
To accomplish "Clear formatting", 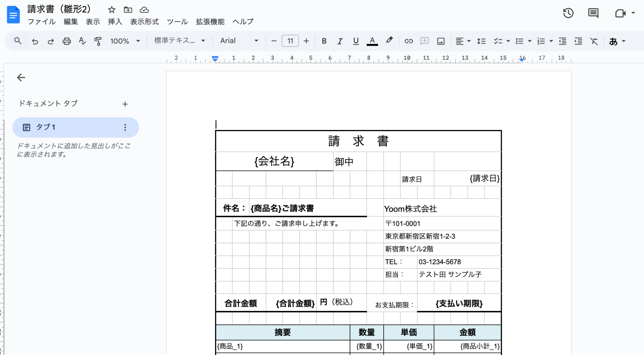I will (x=594, y=41).
